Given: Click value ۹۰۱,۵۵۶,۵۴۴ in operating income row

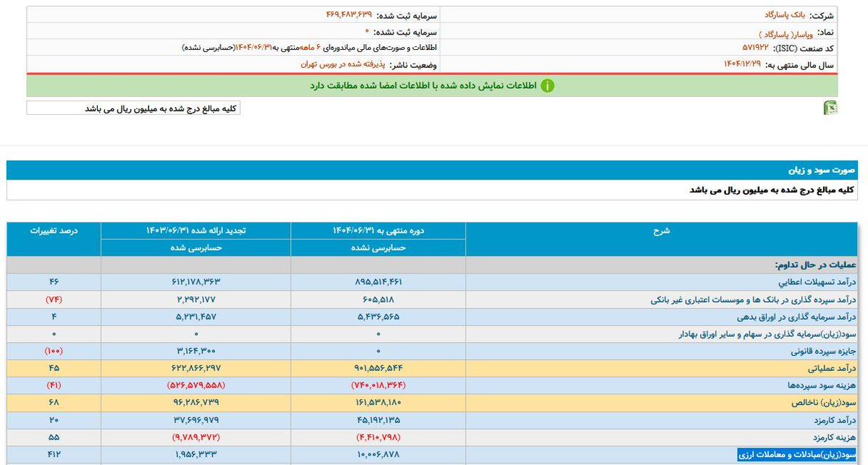Looking at the screenshot, I should pos(379,368).
